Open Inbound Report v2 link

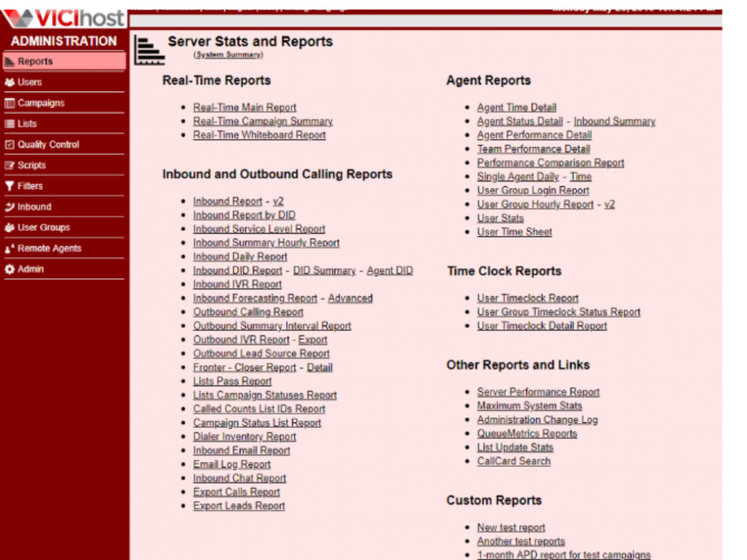(278, 202)
